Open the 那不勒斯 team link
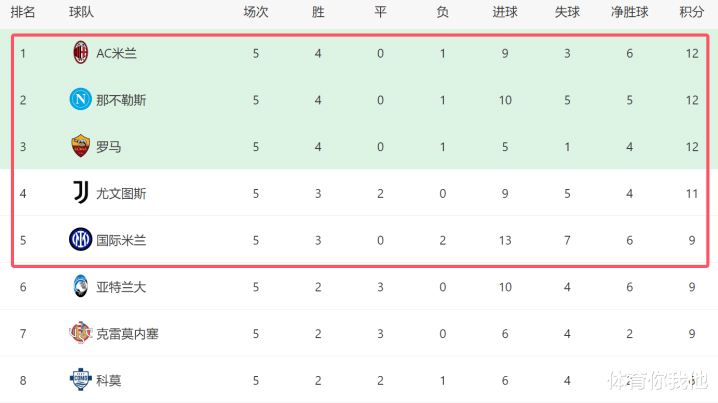Viewport: 718px width, 403px height. coord(121,100)
